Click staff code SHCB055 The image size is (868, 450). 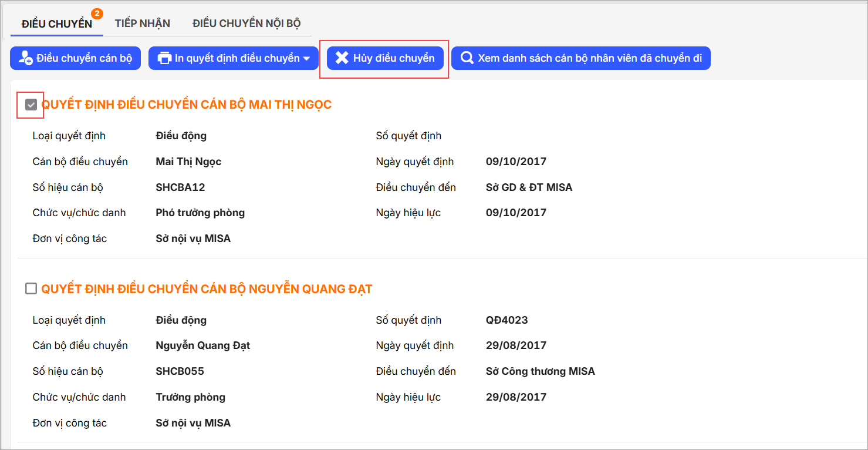point(180,371)
